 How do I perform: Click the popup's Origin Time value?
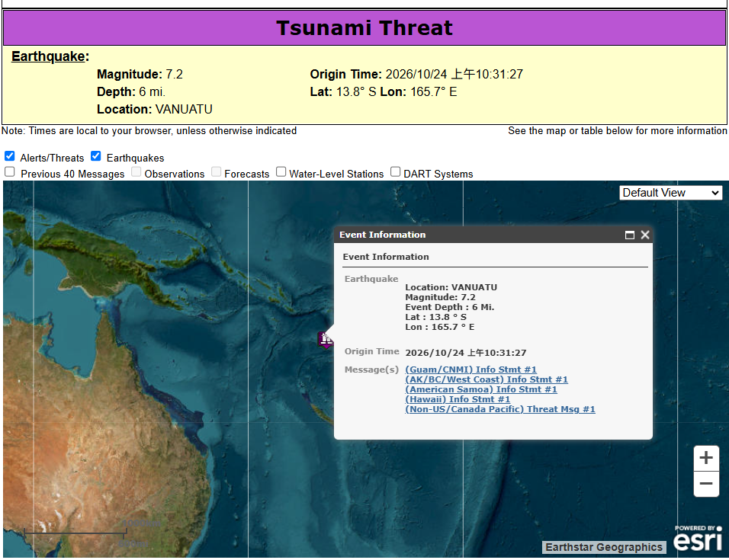pos(466,353)
